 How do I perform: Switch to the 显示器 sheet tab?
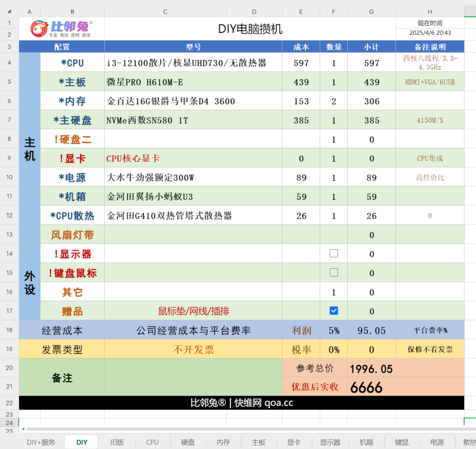point(330,442)
